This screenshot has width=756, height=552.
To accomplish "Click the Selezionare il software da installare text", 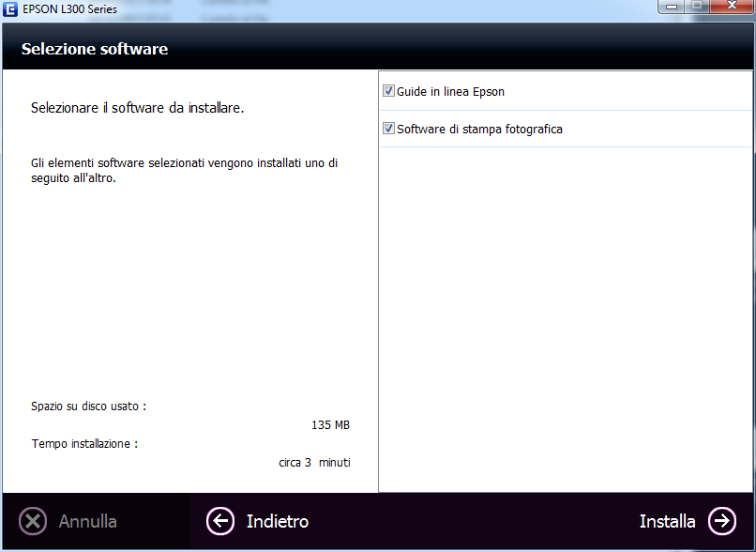I will 137,108.
